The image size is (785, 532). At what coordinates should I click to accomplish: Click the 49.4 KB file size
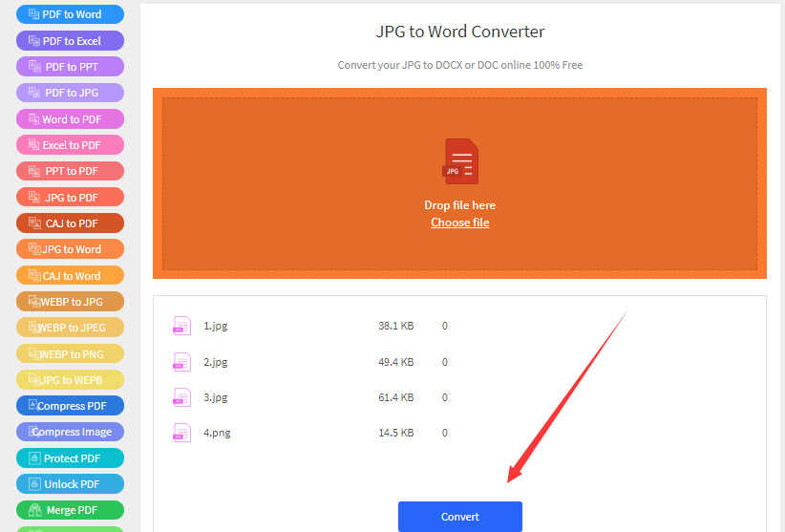pyautogui.click(x=396, y=362)
